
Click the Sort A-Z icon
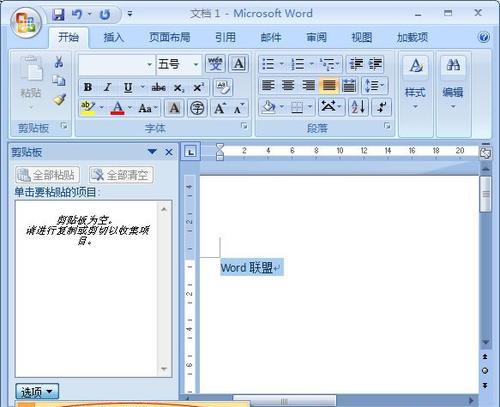[358, 107]
